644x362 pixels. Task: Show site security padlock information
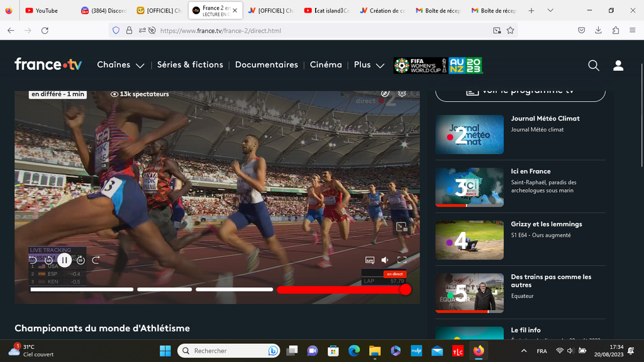(129, 30)
